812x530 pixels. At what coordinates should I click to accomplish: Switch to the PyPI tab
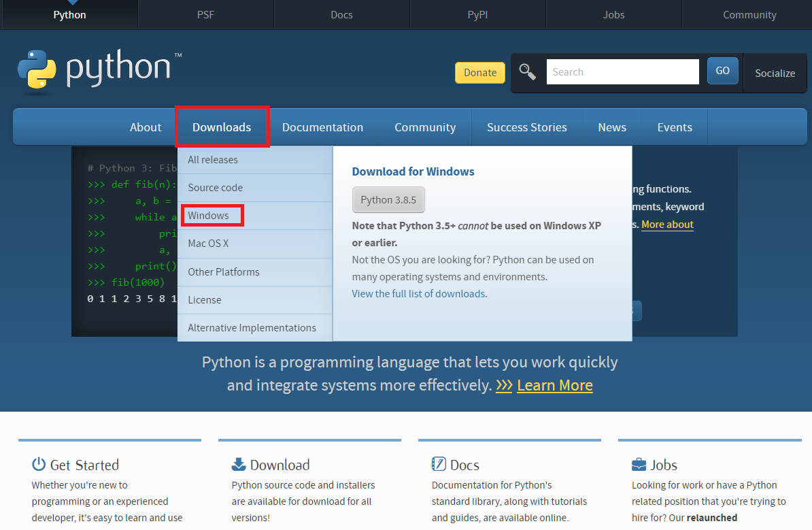click(x=477, y=14)
